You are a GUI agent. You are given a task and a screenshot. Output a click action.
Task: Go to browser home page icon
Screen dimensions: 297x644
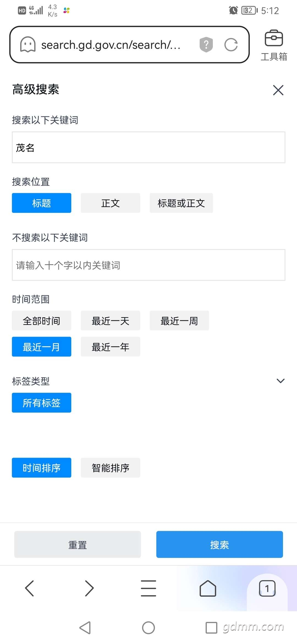click(208, 588)
